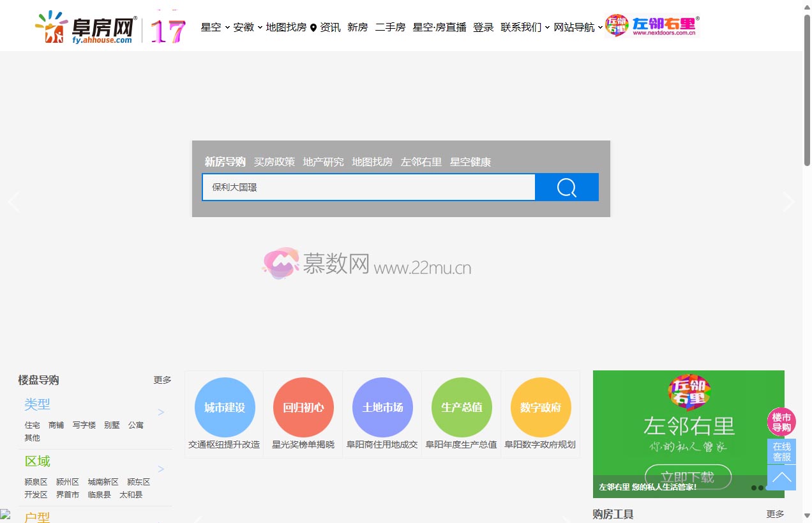Expand the 安徽 dropdown menu
812x523 pixels.
pos(244,27)
